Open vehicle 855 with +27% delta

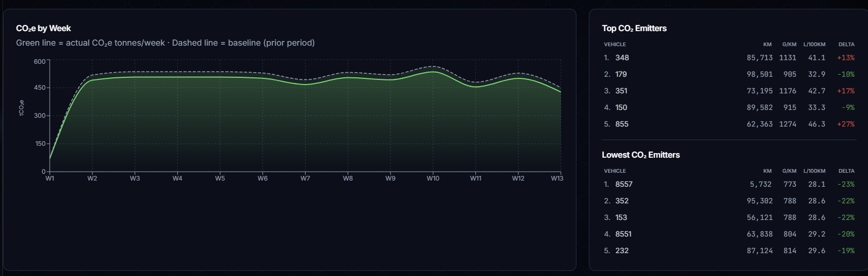[729, 124]
